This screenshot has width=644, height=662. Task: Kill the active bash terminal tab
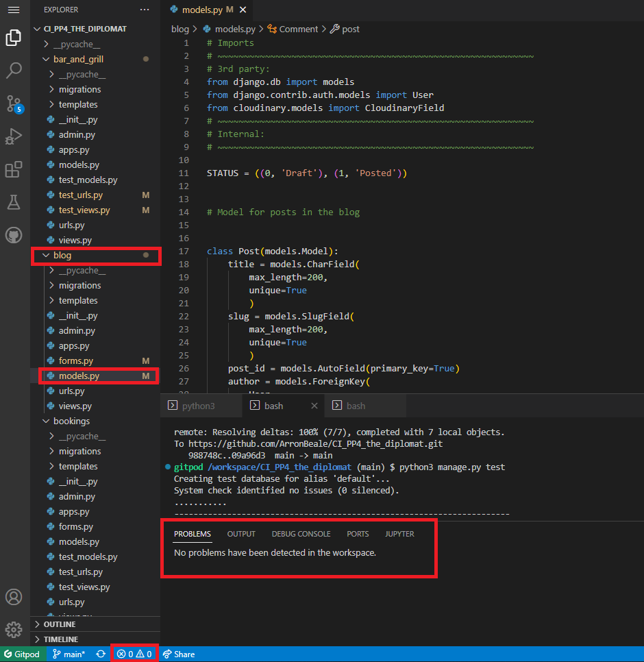pos(314,406)
